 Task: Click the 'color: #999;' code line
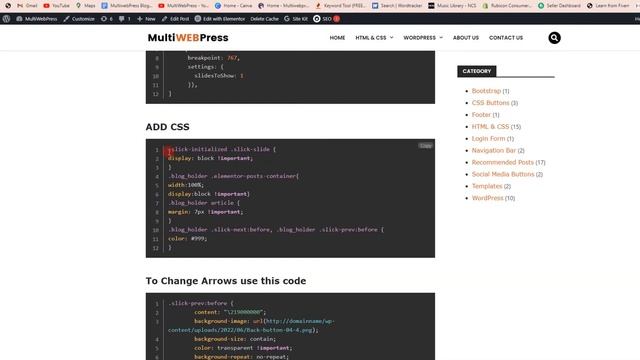[x=187, y=238]
